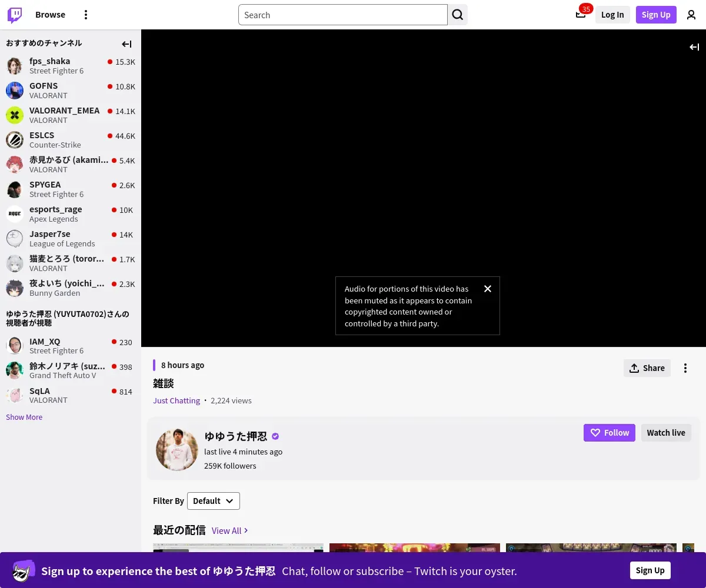The width and height of the screenshot is (706, 588).
Task: Click the ゆゆうた押忍 channel name
Action: 236,436
